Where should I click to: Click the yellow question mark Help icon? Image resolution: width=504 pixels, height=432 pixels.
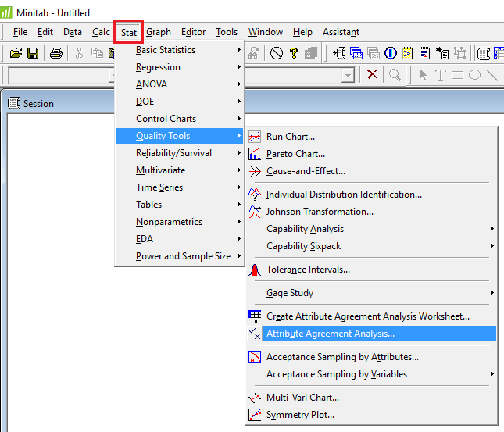[294, 53]
